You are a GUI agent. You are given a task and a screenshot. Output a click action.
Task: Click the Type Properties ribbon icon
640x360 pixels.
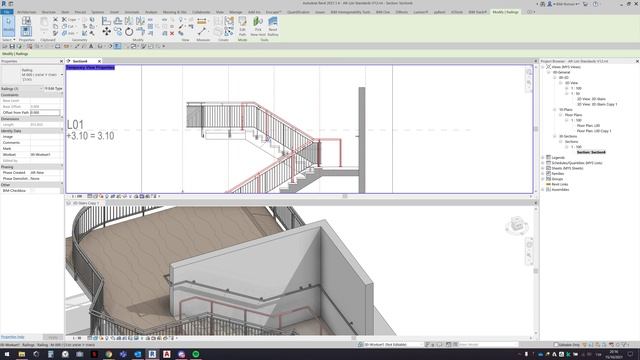(26, 20)
